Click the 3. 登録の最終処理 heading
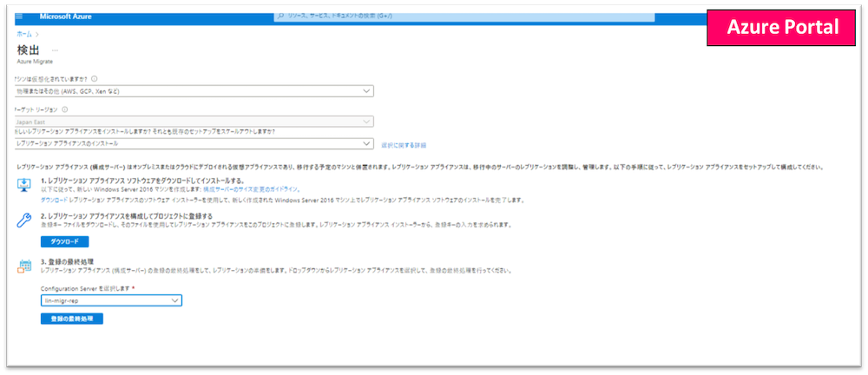 67,261
